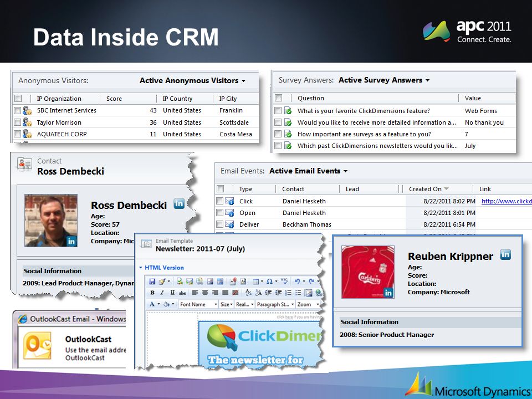This screenshot has height=399, width=532.
Task: Check the SBC Internet Services row checkbox
Action: point(17,110)
